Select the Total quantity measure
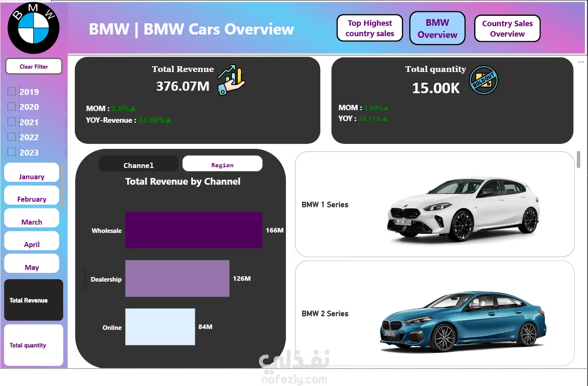 (x=34, y=345)
